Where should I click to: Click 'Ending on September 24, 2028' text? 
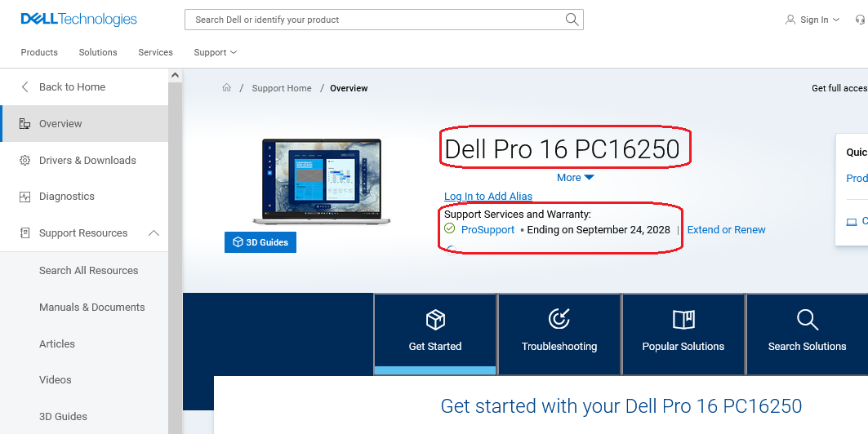coord(599,229)
